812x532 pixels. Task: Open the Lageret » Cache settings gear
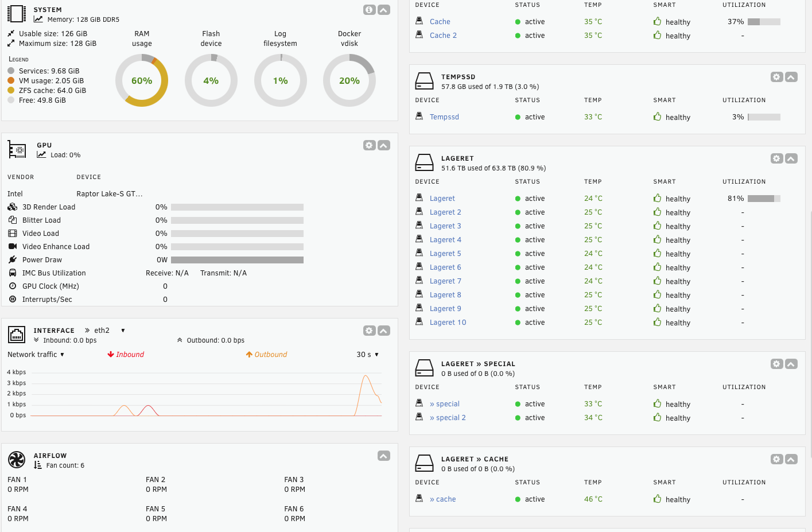tap(777, 459)
